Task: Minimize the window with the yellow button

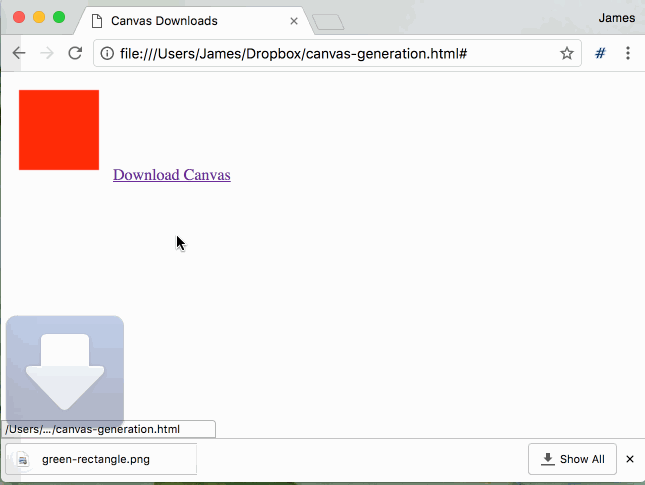Action: click(x=39, y=18)
